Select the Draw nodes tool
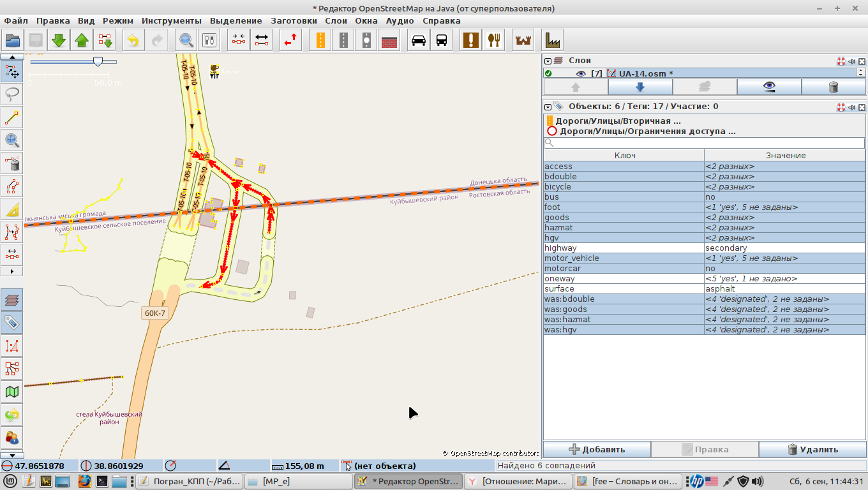This screenshot has height=490, width=868. (x=12, y=118)
